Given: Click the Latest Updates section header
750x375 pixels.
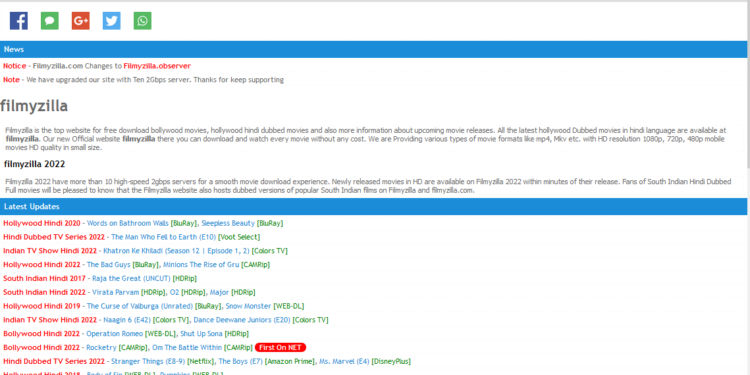Looking at the screenshot, I should point(373,207).
